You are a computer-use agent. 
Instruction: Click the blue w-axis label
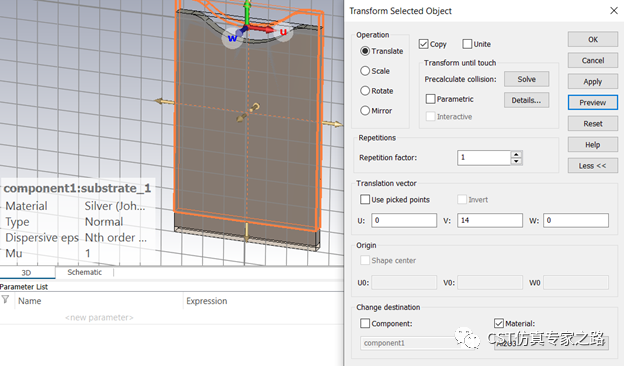point(232,38)
